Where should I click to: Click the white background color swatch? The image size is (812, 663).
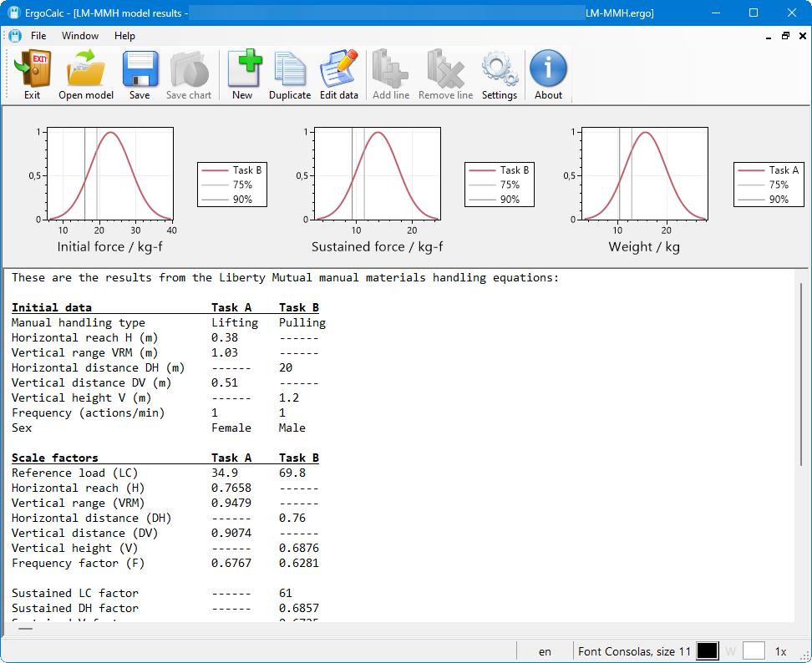tap(754, 651)
